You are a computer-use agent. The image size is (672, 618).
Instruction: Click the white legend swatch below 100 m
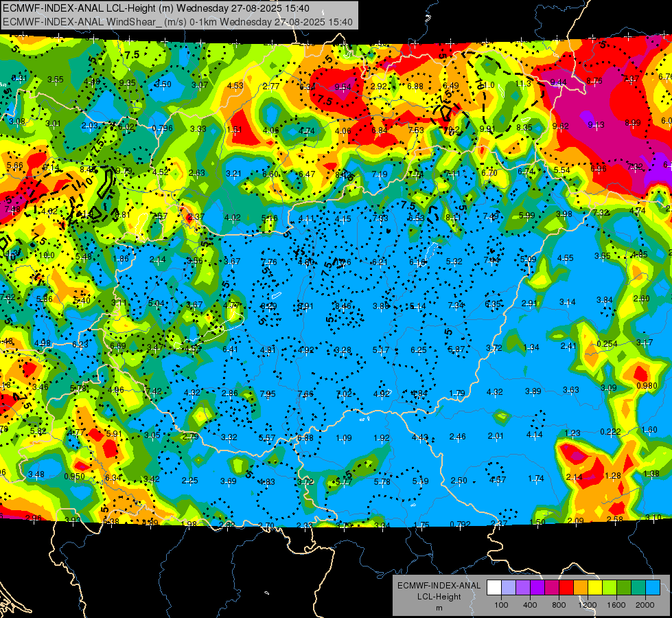coord(494,587)
